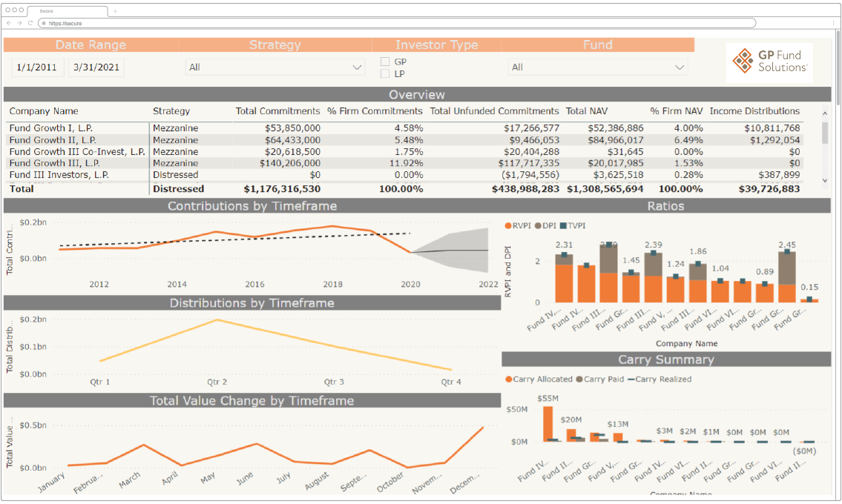842x504 pixels.
Task: Click the browser back arrow
Action: click(x=9, y=23)
